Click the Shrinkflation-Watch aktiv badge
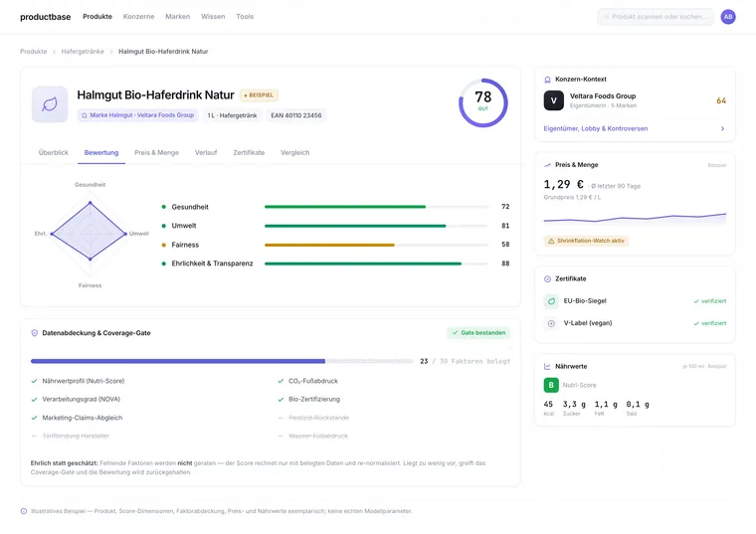 [586, 241]
